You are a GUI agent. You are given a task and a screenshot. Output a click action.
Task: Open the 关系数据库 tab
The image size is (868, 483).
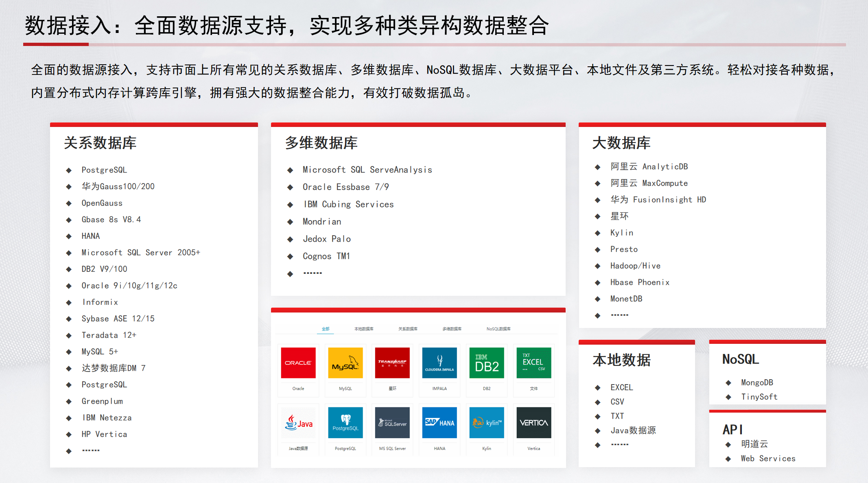point(408,329)
